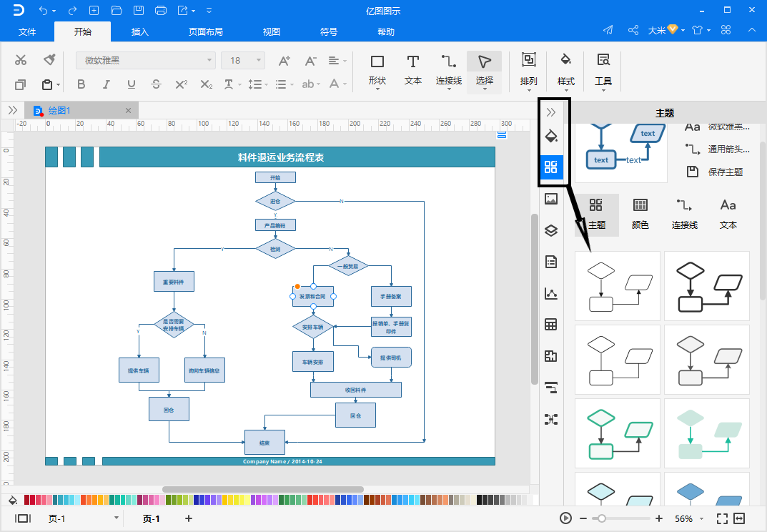Switch to the 视图 ribbon tab
Image resolution: width=767 pixels, height=532 pixels.
pos(271,31)
